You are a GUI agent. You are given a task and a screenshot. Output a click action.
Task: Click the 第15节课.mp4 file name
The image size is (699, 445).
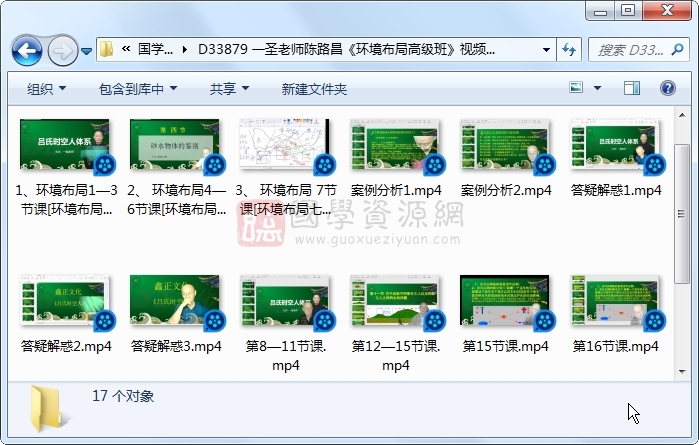click(506, 346)
